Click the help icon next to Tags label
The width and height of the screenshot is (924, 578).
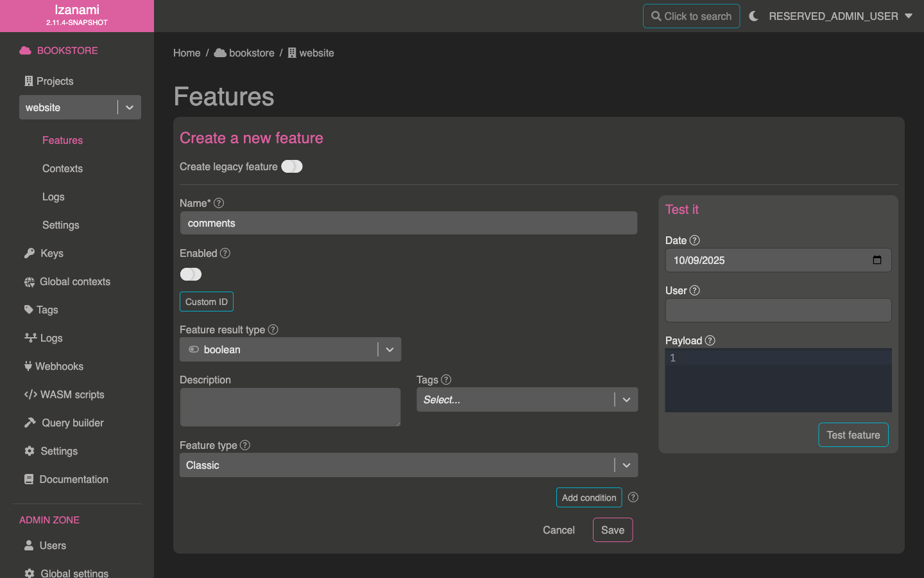[447, 380]
